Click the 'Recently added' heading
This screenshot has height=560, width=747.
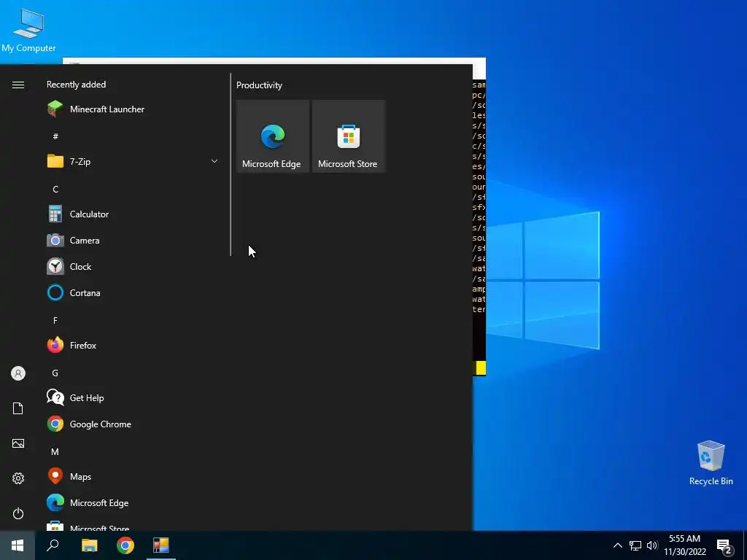pyautogui.click(x=76, y=85)
